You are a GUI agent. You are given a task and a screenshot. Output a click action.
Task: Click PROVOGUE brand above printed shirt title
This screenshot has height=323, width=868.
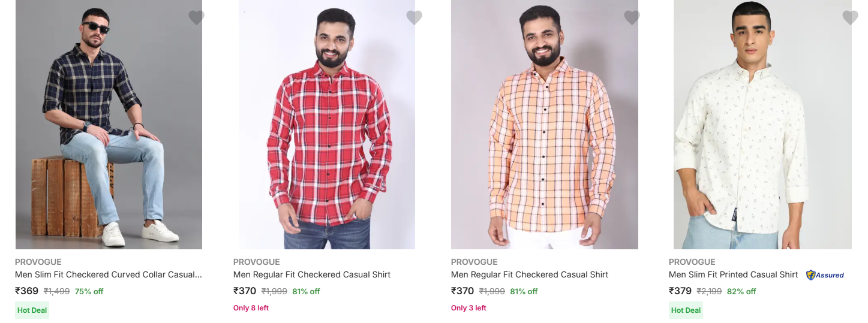coord(692,262)
